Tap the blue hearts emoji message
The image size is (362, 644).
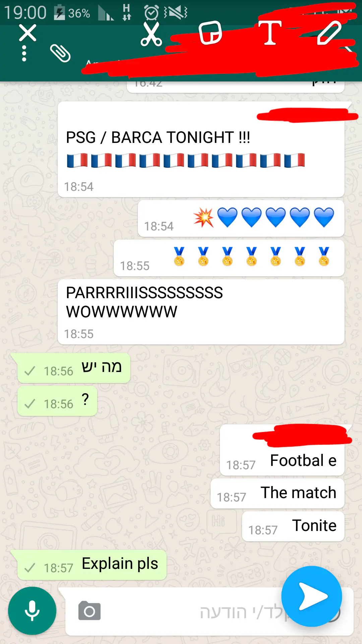coord(241,218)
